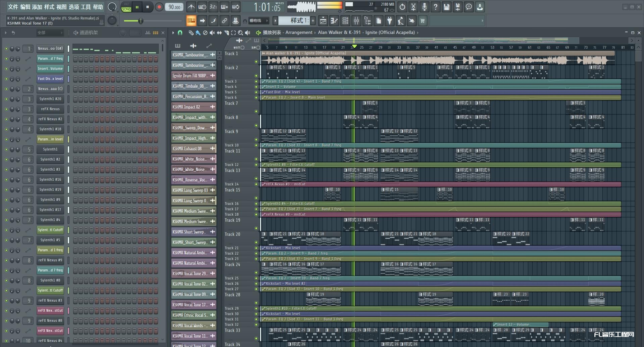Select the playlist pencil draw tool
This screenshot has width=644, height=347.
click(x=191, y=33)
